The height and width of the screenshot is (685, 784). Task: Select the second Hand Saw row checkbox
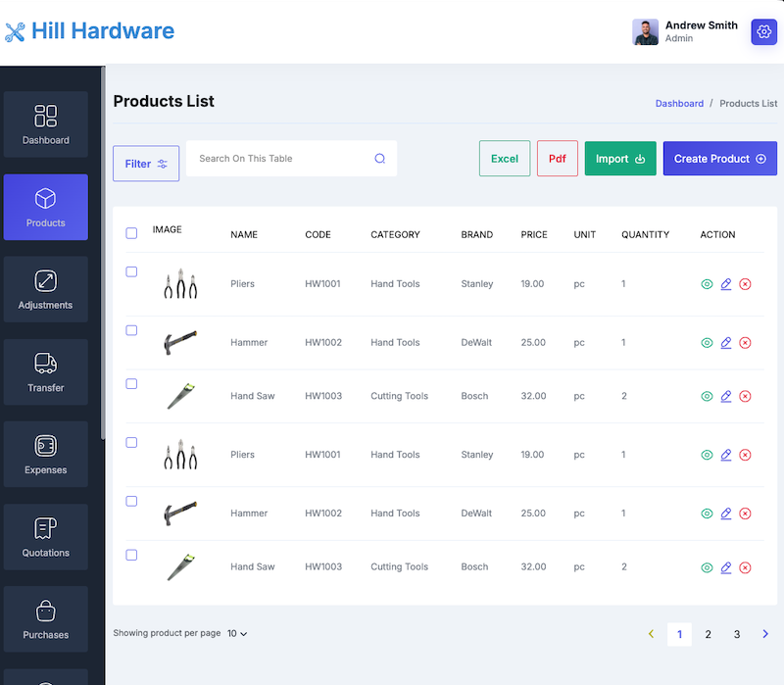click(131, 555)
